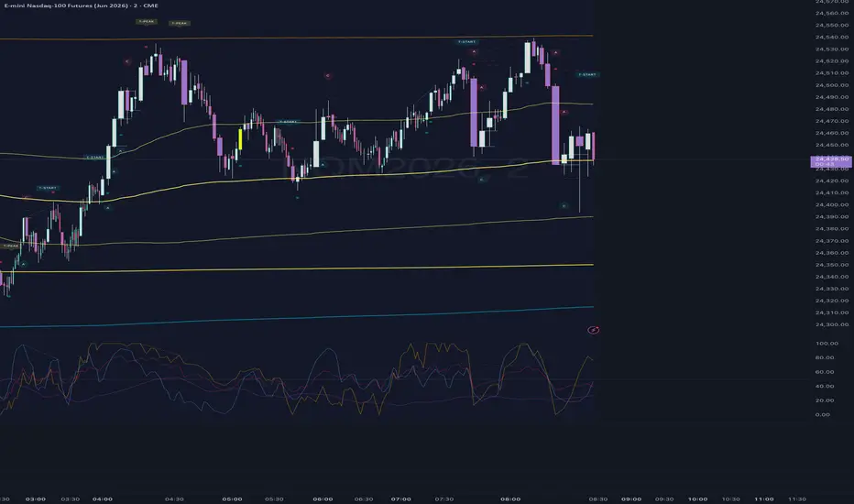The height and width of the screenshot is (504, 854).
Task: Click the 24,340.00 price axis label
Action: (x=832, y=277)
